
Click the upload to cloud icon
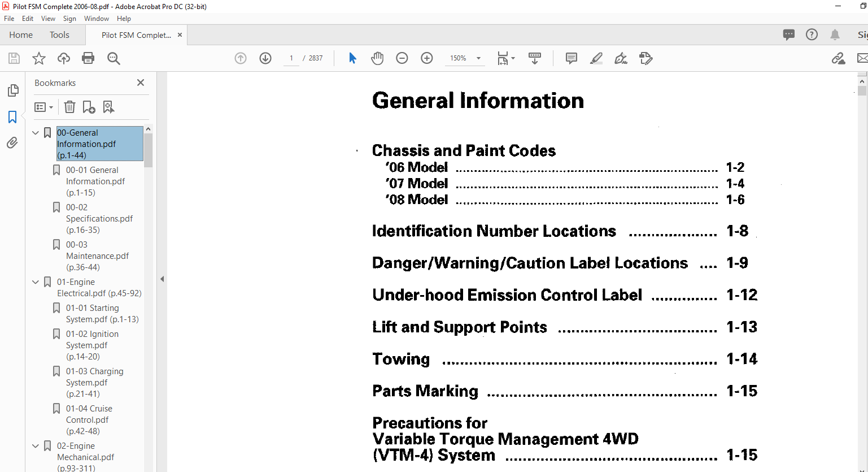(64, 58)
